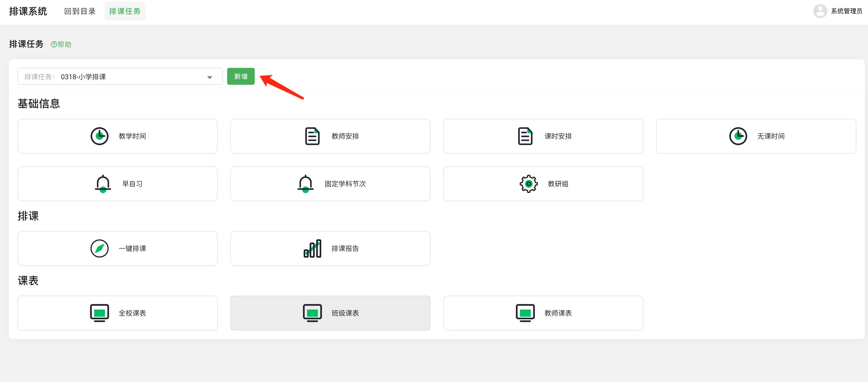Click the 排课系统 title logo
The width and height of the screenshot is (868, 382).
click(x=28, y=11)
